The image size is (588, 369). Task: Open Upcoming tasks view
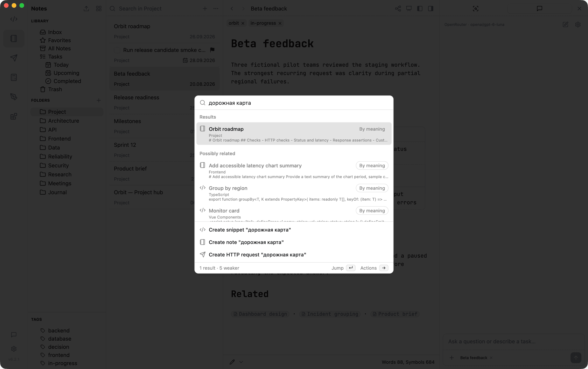(x=67, y=73)
